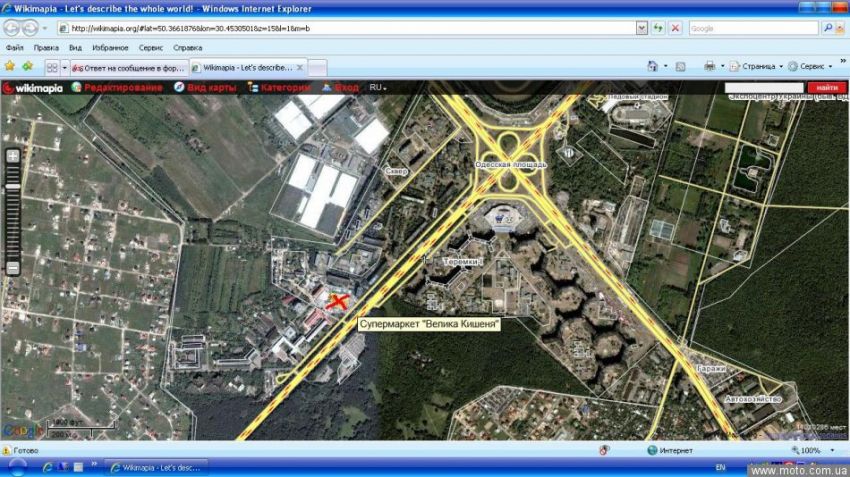Expand the RU language dropdown
Screen dimensions: 850x477
pos(378,88)
